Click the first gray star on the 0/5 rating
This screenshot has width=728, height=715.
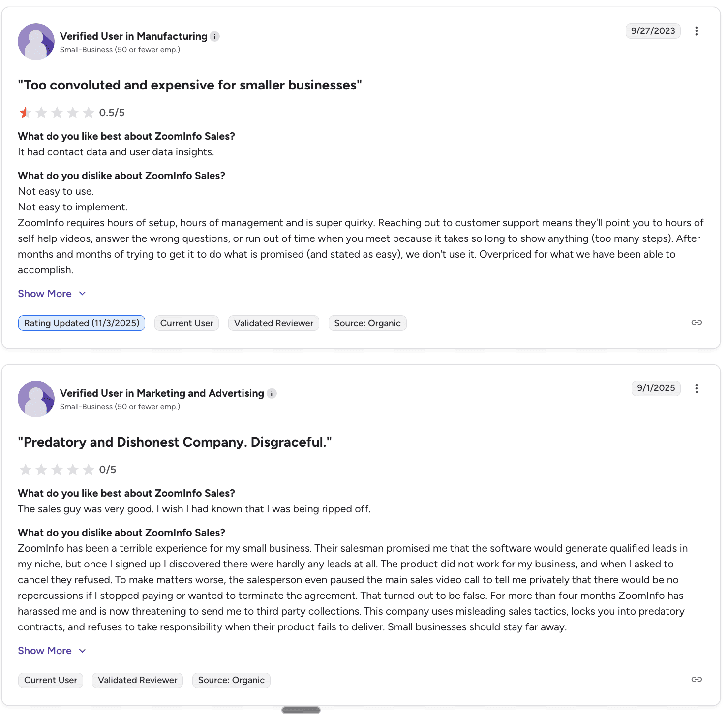pyautogui.click(x=25, y=470)
